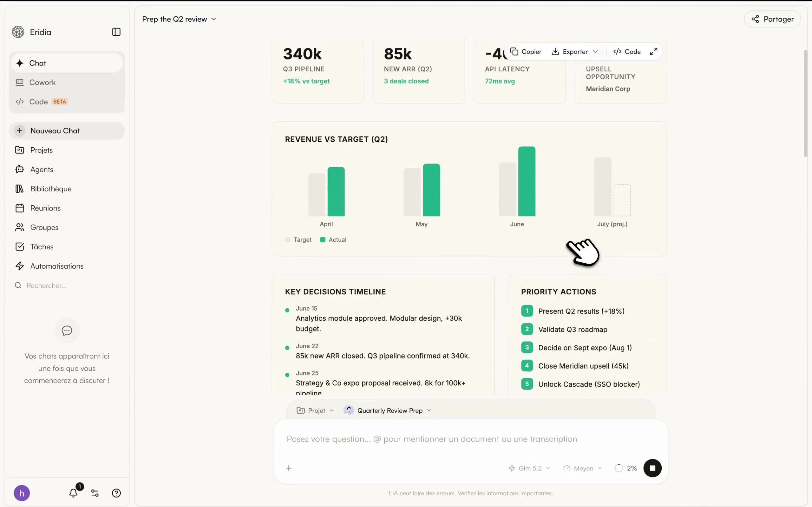Open the user avatar 'h'
This screenshot has width=812, height=507.
(22, 493)
